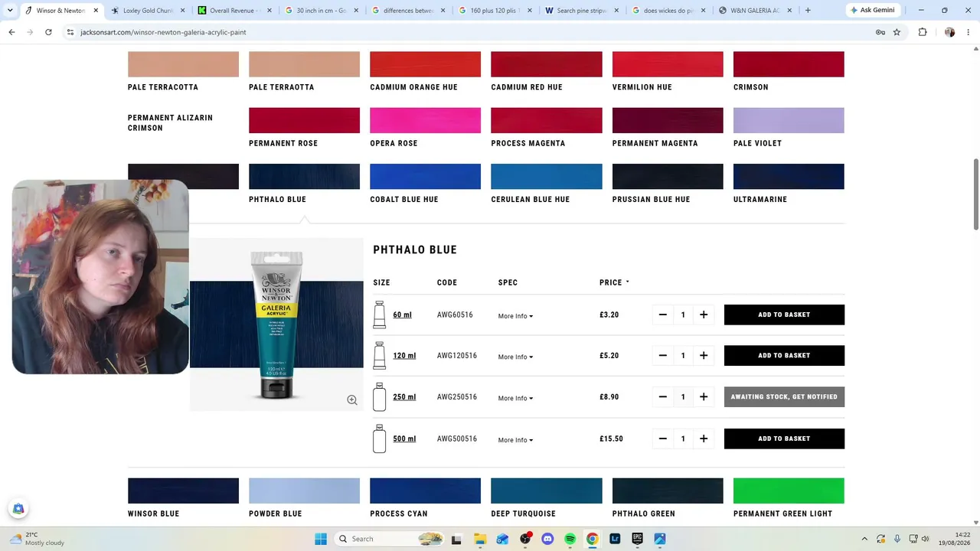Open the 120 ml size link
Screen dimensions: 980x551
(x=404, y=355)
